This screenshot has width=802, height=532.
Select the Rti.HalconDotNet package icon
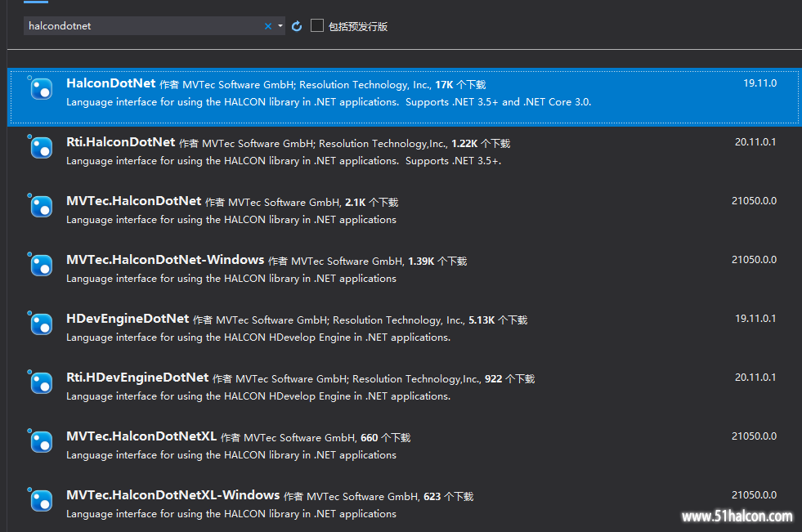tap(40, 146)
